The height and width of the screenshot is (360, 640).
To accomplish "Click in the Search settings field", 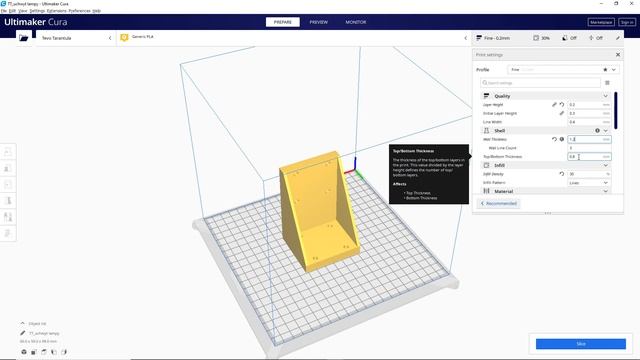I will (540, 83).
